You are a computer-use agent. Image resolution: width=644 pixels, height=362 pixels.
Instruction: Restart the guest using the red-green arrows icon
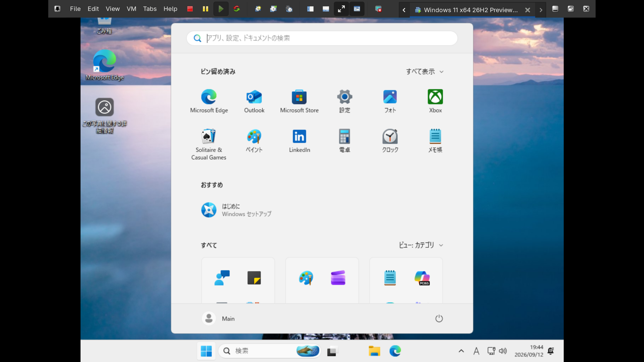(x=237, y=9)
